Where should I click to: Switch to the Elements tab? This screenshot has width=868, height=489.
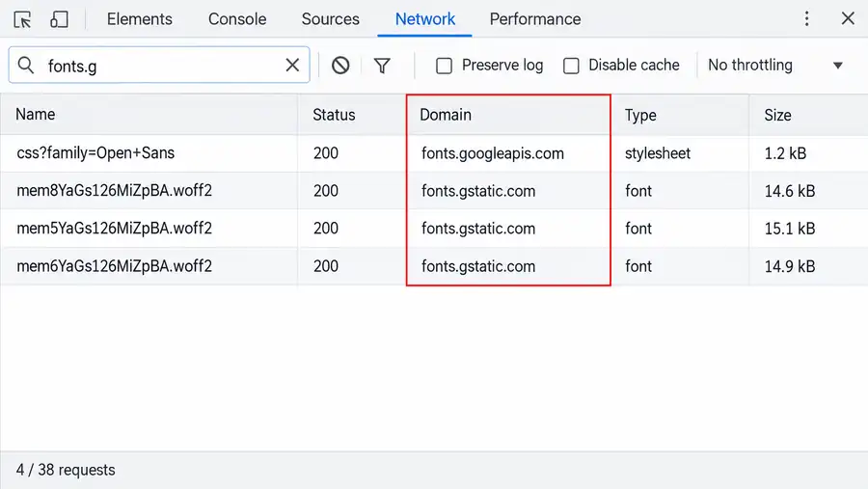(140, 19)
